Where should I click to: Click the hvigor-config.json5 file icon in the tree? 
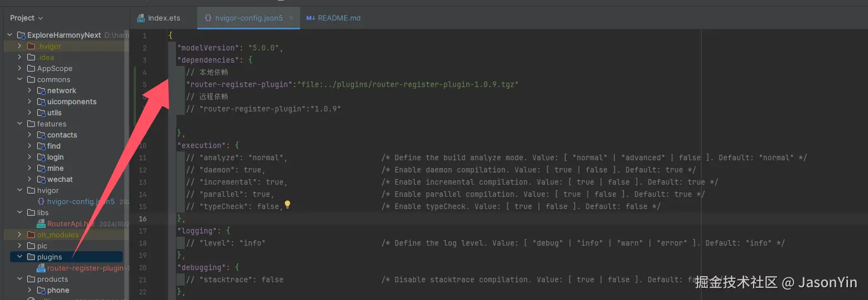point(41,201)
